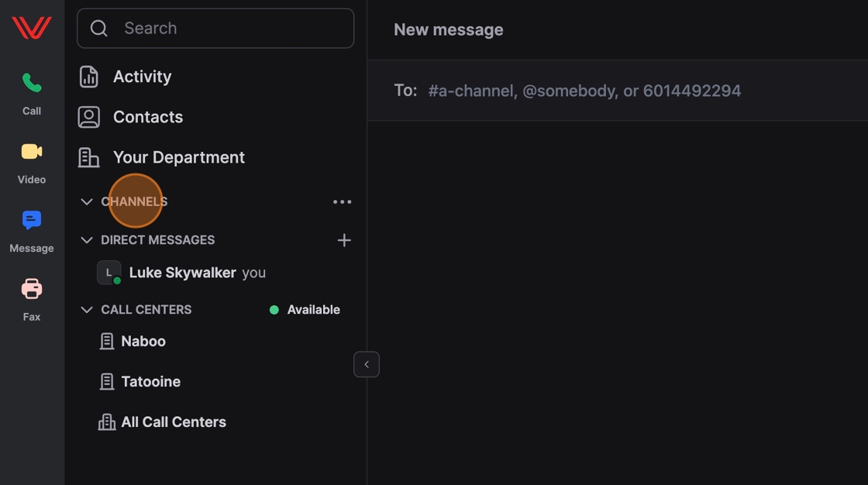Click the plus icon beside Direct Messages
Screen dimensions: 868x485
point(344,240)
